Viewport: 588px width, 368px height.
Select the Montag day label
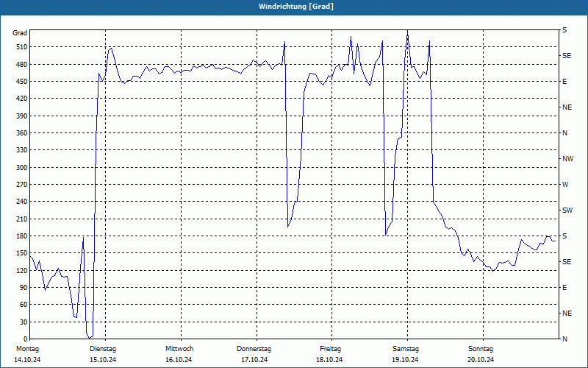[x=27, y=349]
